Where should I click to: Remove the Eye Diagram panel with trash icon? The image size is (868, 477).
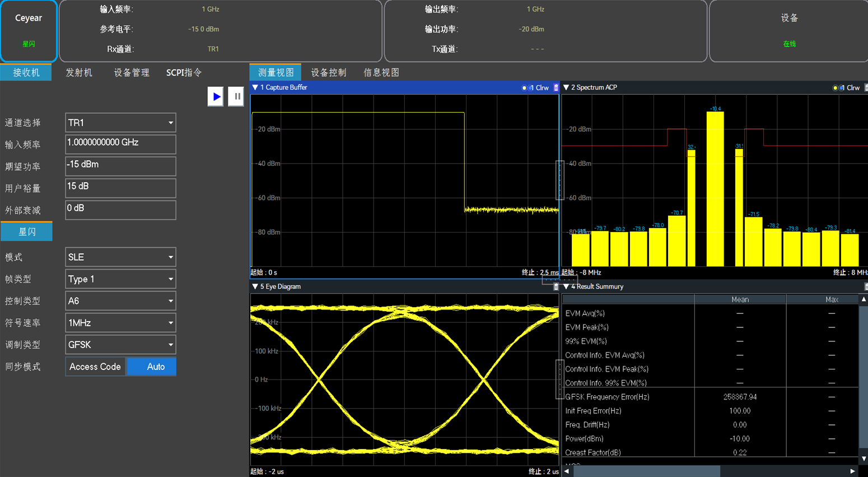pos(556,286)
